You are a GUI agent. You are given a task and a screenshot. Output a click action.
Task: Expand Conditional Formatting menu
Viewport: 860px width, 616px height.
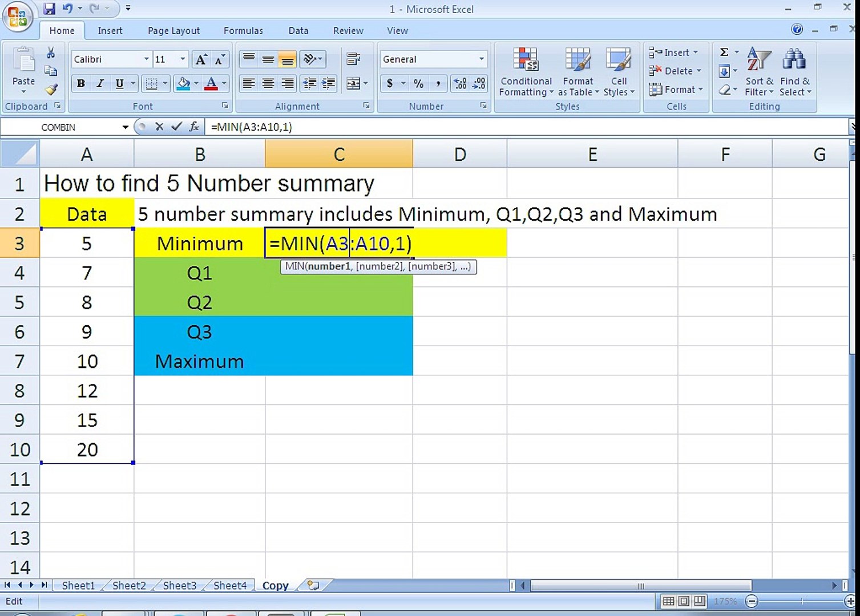coord(526,72)
